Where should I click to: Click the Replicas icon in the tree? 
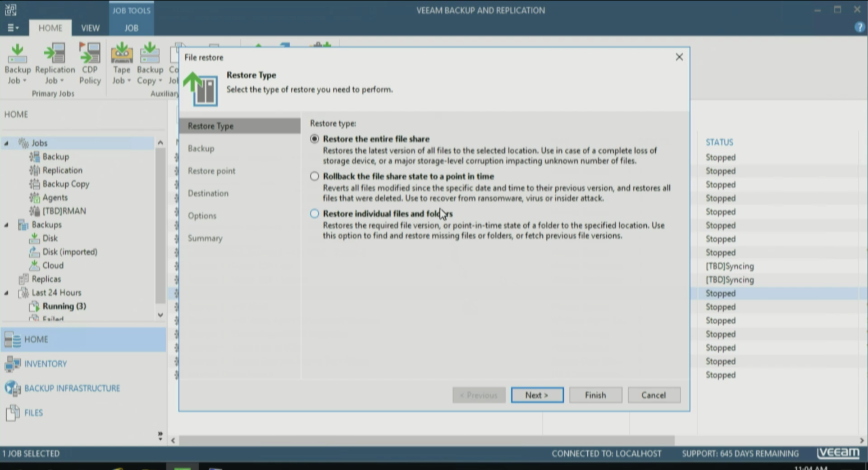[24, 279]
